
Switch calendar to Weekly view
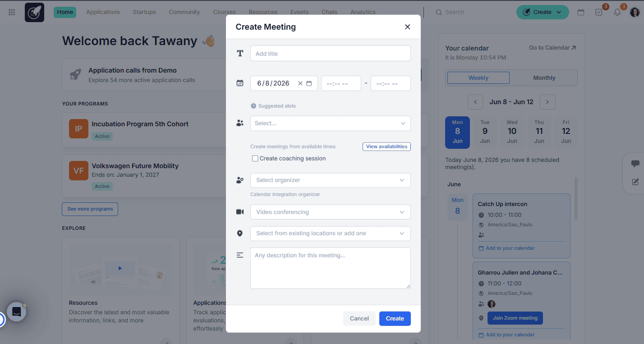click(x=478, y=78)
